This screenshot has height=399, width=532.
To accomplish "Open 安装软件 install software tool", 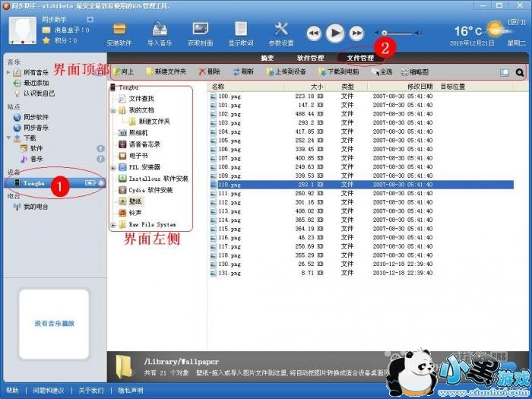I will [x=119, y=34].
